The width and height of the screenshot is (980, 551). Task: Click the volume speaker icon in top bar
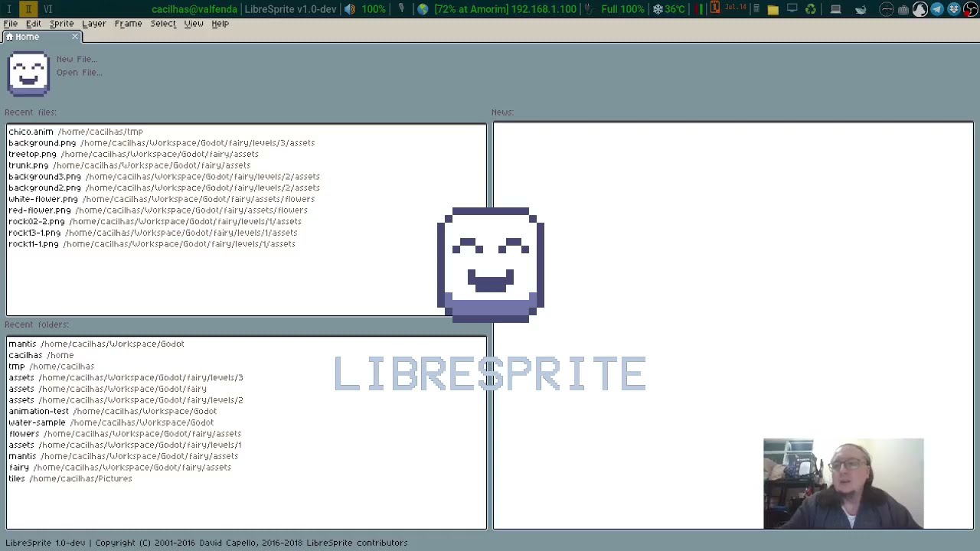pos(350,9)
